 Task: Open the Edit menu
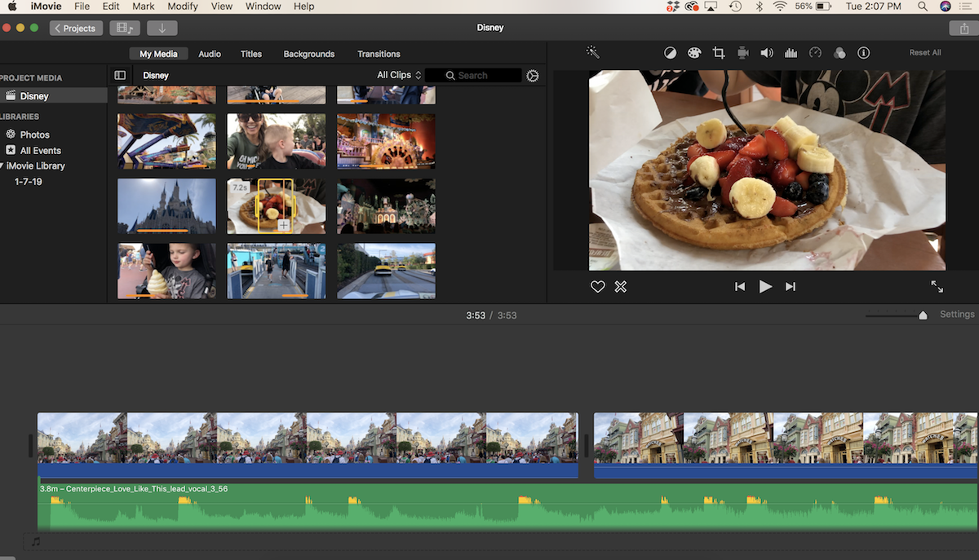pyautogui.click(x=111, y=7)
